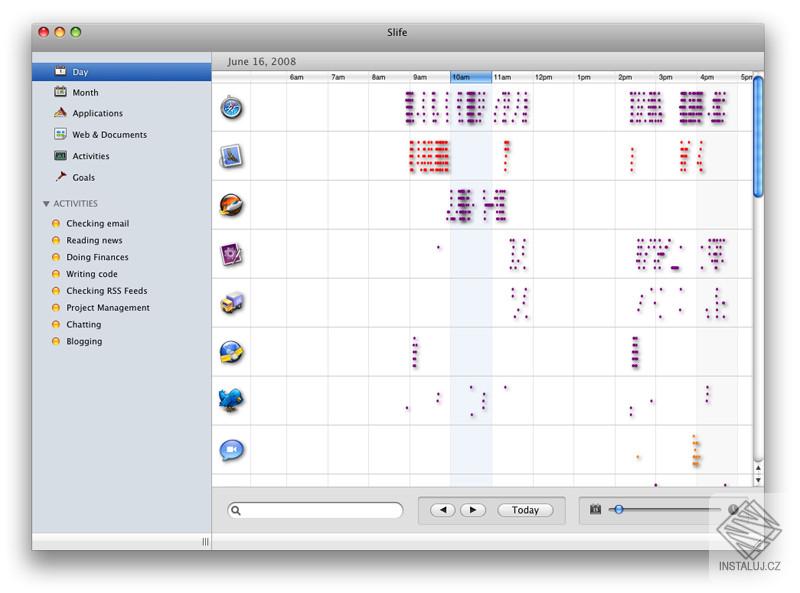Click the June 16, 2008 date heading

pyautogui.click(x=261, y=61)
